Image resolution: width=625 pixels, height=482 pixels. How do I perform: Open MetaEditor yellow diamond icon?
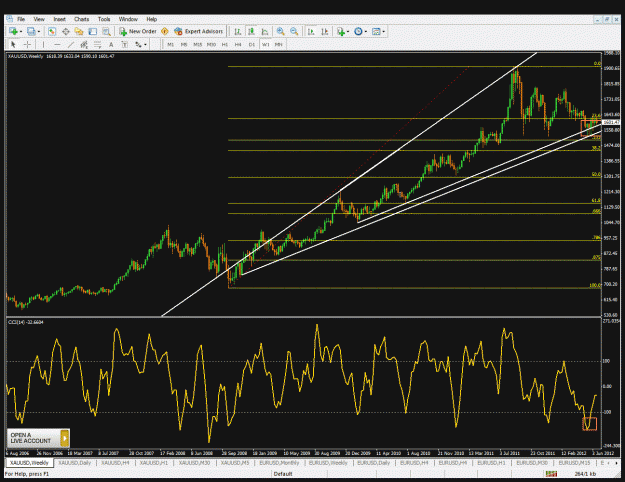coord(165,31)
